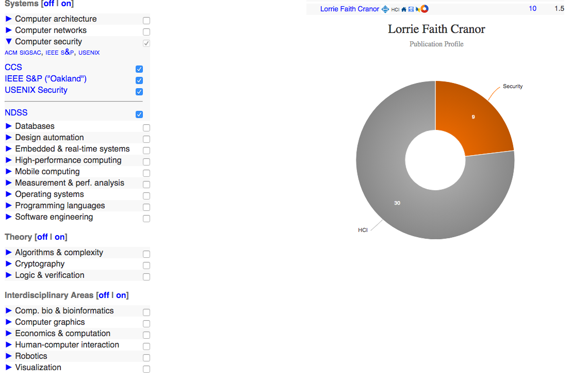Uncheck the Computer security checkbox
The height and width of the screenshot is (381, 588).
click(x=146, y=43)
